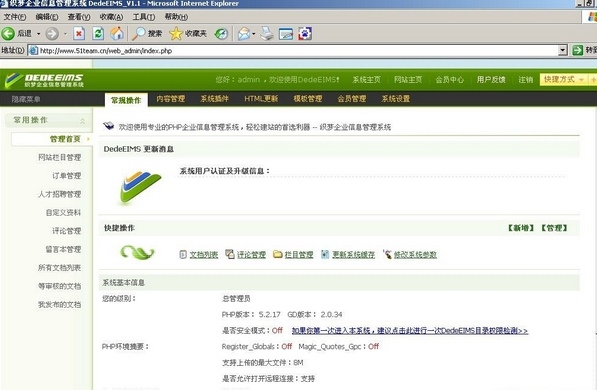Screen dimensions: 597x390
Task: Click 【新增】 in the 快捷操作 header
Action: (521, 228)
